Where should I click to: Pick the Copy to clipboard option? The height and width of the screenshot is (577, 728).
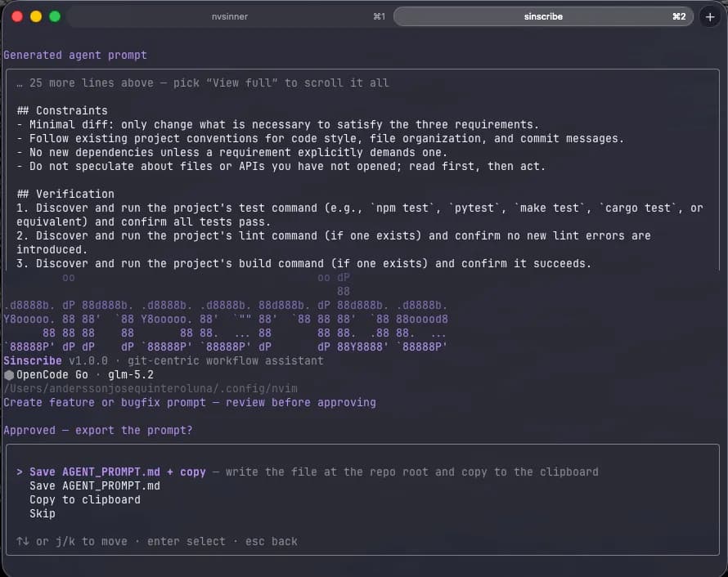(85, 499)
